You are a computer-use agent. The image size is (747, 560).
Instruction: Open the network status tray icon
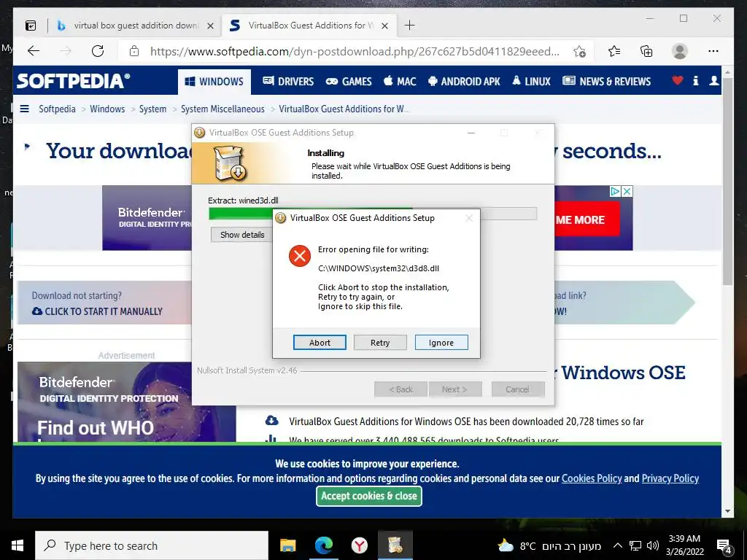[635, 546]
